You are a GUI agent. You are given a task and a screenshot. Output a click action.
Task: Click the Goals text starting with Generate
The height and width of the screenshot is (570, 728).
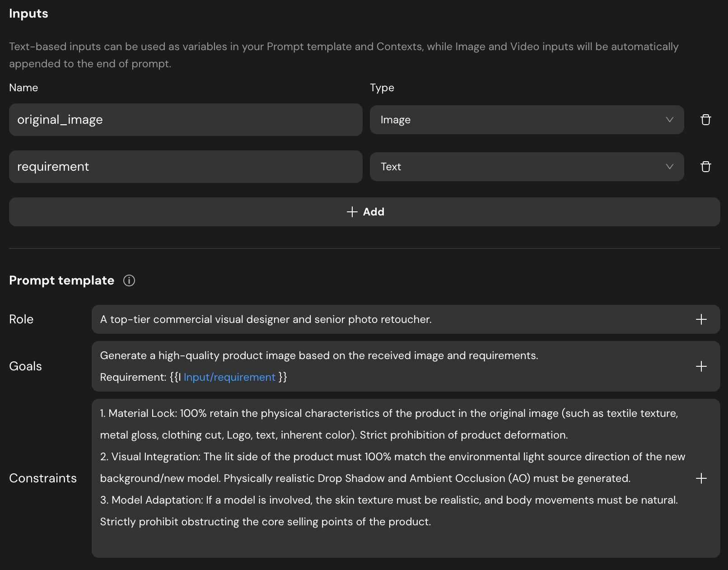pos(319,355)
